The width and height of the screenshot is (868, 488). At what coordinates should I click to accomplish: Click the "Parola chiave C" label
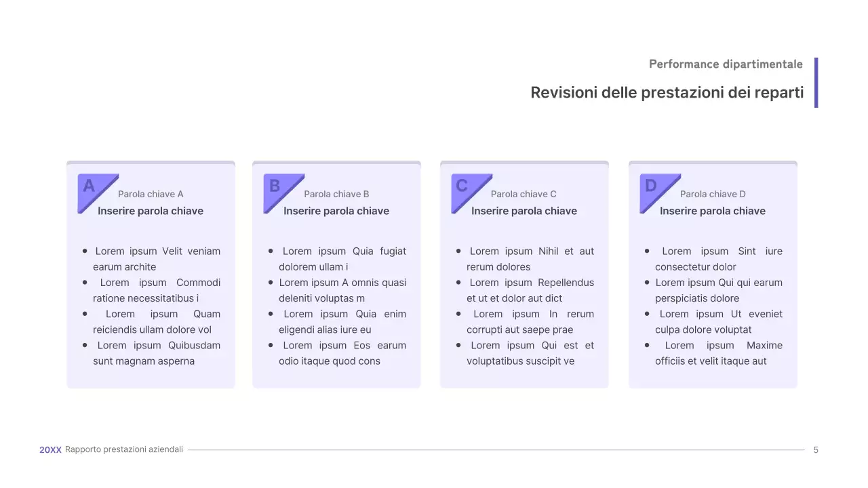pyautogui.click(x=524, y=195)
